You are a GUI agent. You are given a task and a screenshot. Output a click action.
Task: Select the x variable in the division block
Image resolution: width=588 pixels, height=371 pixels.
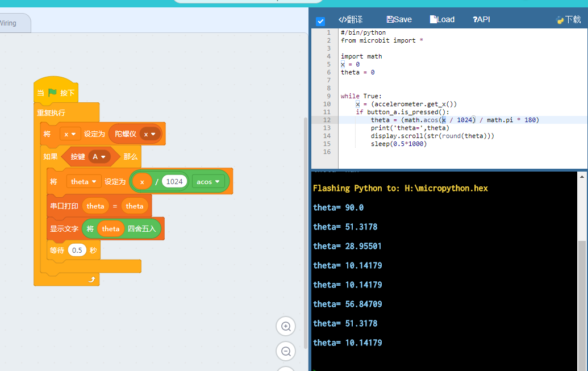coord(142,182)
